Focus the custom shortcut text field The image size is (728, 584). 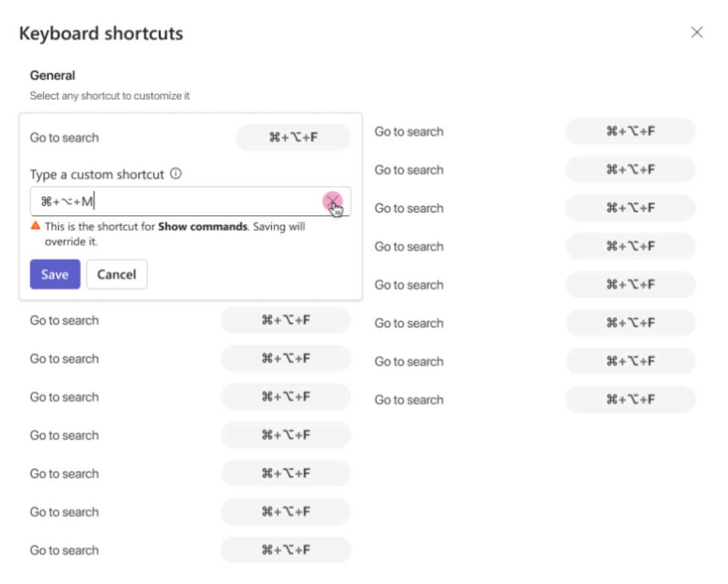pos(190,202)
